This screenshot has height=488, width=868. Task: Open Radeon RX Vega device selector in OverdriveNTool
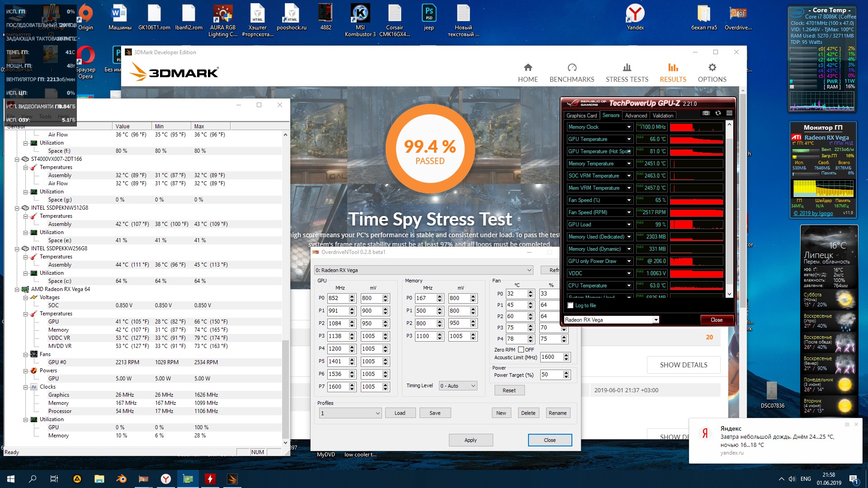coord(424,270)
